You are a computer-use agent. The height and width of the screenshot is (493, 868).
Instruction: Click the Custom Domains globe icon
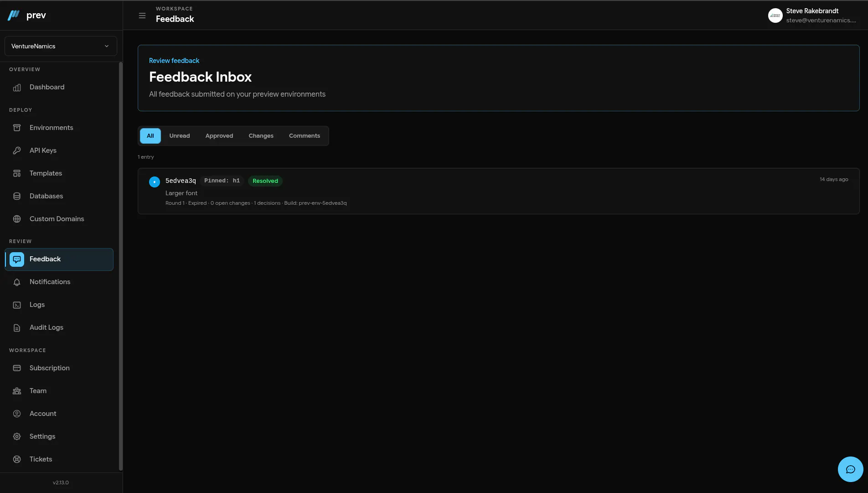click(x=17, y=219)
